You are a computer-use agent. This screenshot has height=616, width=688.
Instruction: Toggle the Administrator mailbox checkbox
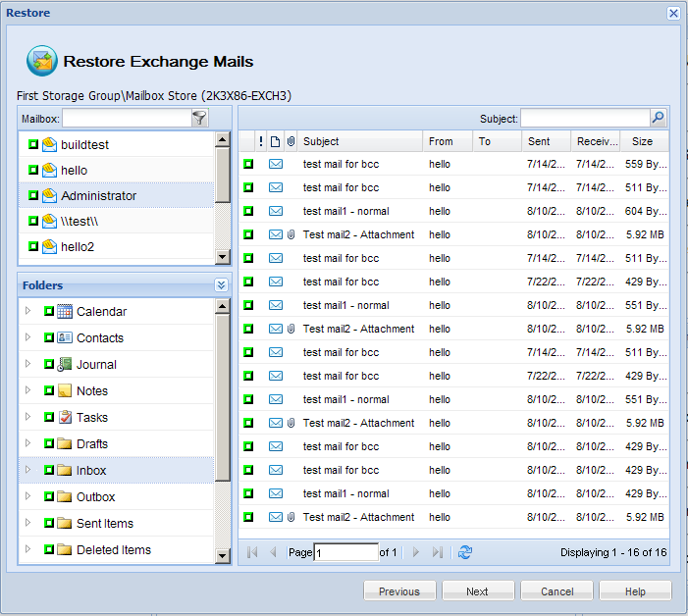(33, 194)
